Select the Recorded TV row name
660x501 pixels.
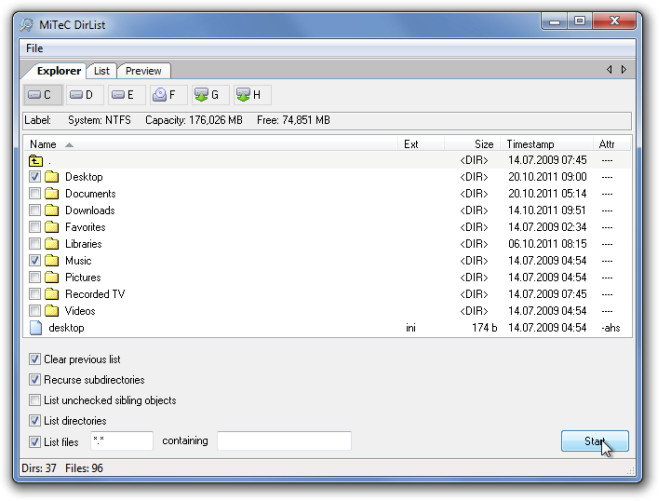click(95, 294)
